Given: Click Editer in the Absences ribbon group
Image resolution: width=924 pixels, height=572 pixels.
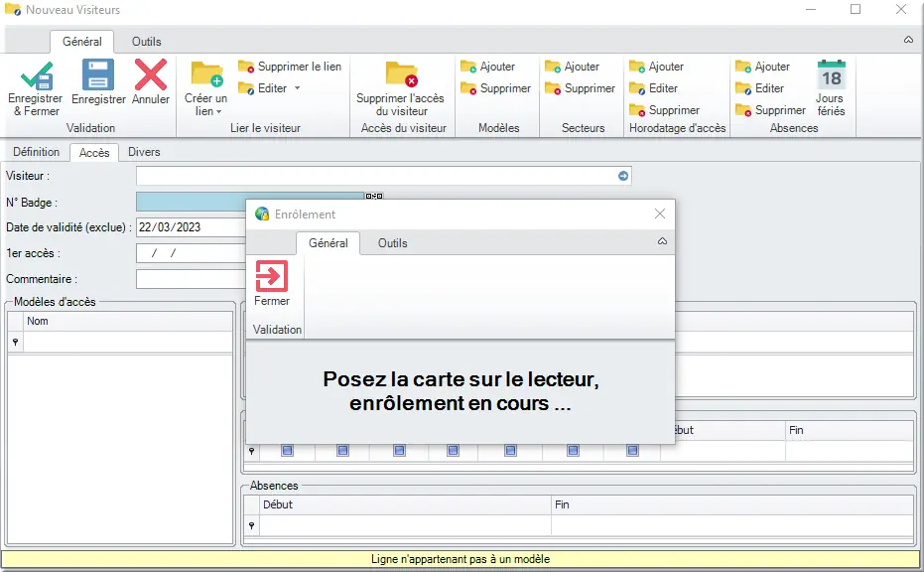Looking at the screenshot, I should pyautogui.click(x=759, y=87).
